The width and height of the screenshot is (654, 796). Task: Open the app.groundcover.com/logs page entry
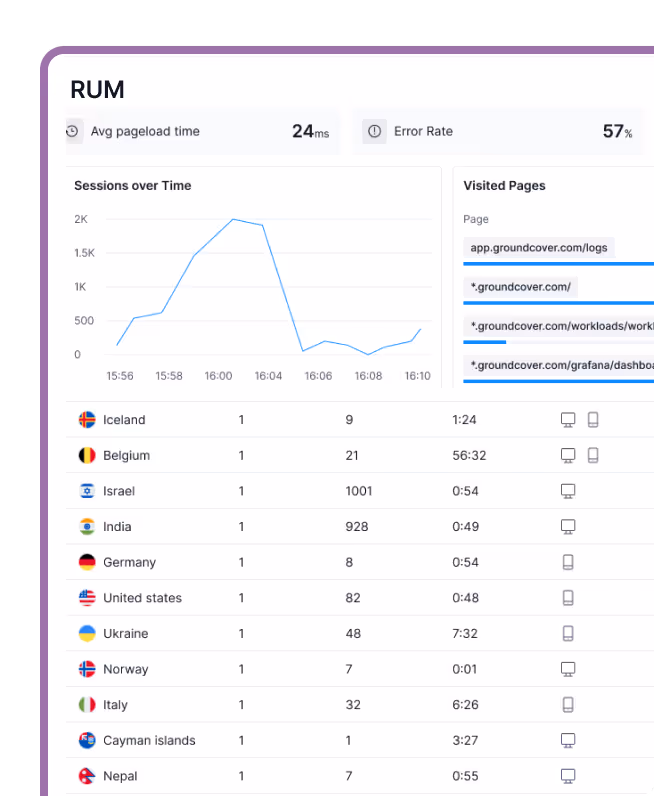[539, 248]
